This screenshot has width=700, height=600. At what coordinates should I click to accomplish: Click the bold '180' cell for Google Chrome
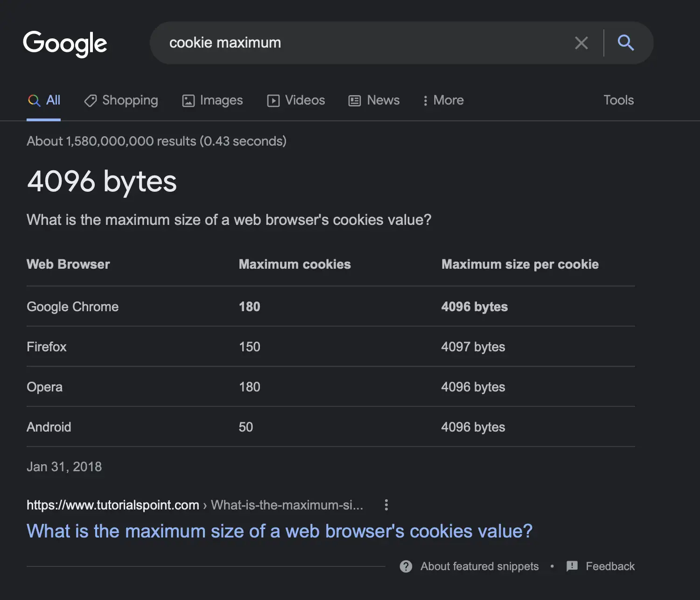pos(249,307)
